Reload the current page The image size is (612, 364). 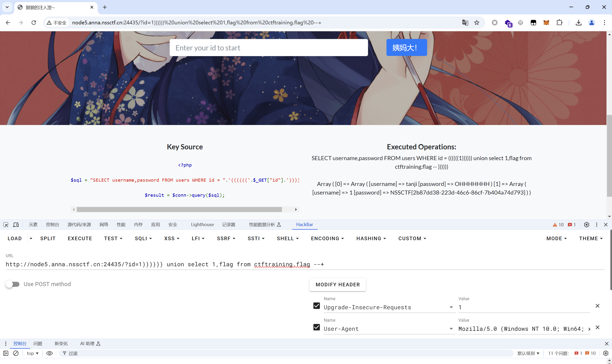[x=34, y=22]
